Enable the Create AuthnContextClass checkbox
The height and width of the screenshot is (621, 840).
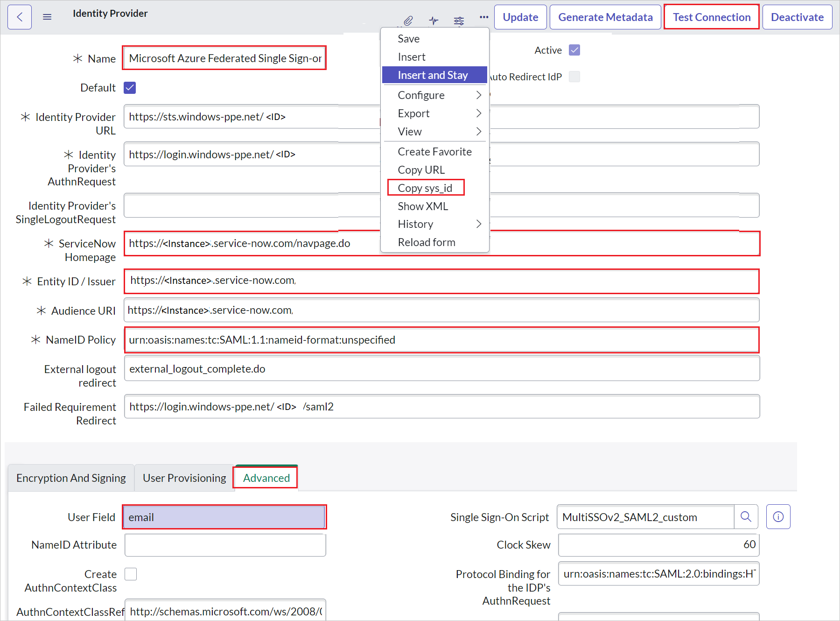point(131,574)
